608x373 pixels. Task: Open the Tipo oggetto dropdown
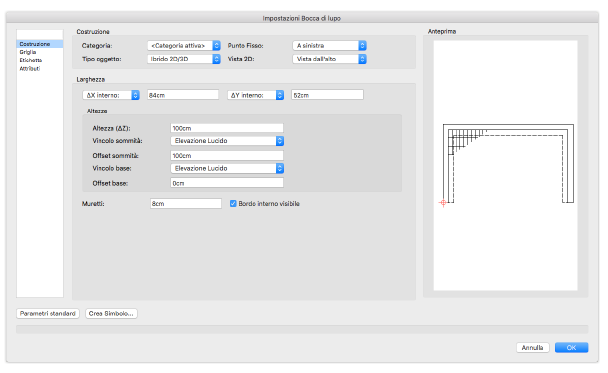click(x=184, y=59)
